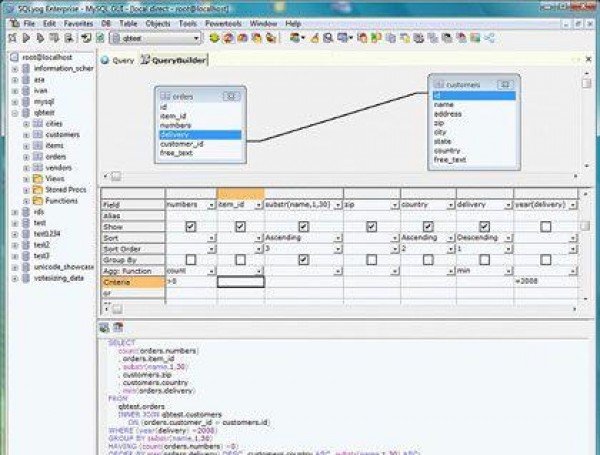Uncheck Show for the numbers column
600x455 pixels.
click(190, 227)
